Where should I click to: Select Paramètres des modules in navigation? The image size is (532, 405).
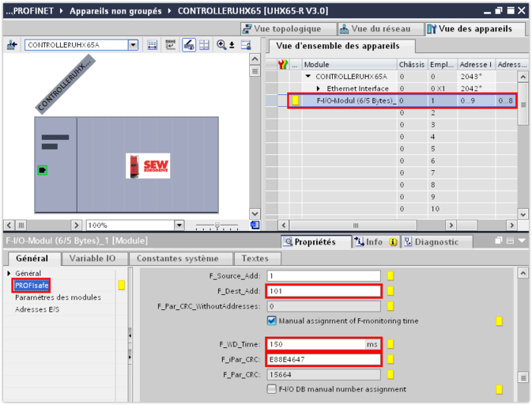click(58, 297)
